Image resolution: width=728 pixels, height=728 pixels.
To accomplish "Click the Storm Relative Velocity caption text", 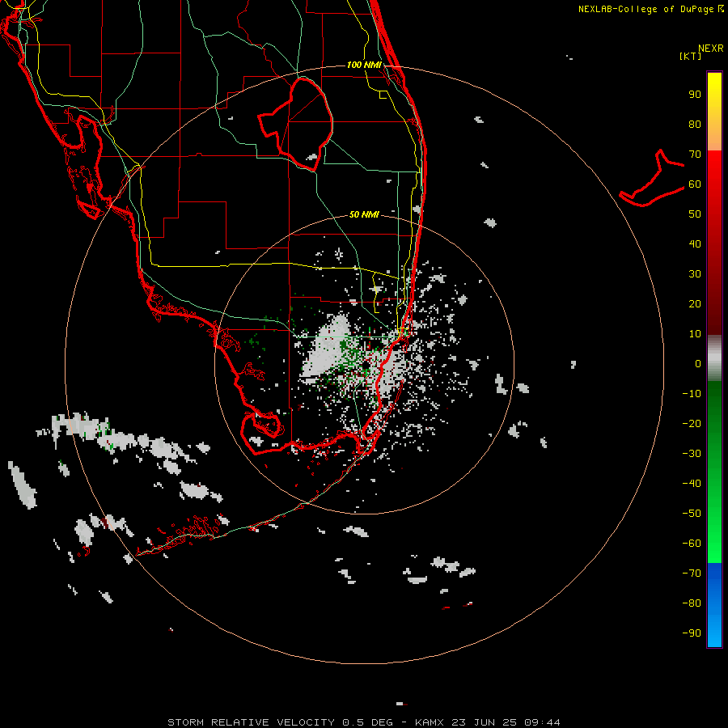I will click(364, 722).
